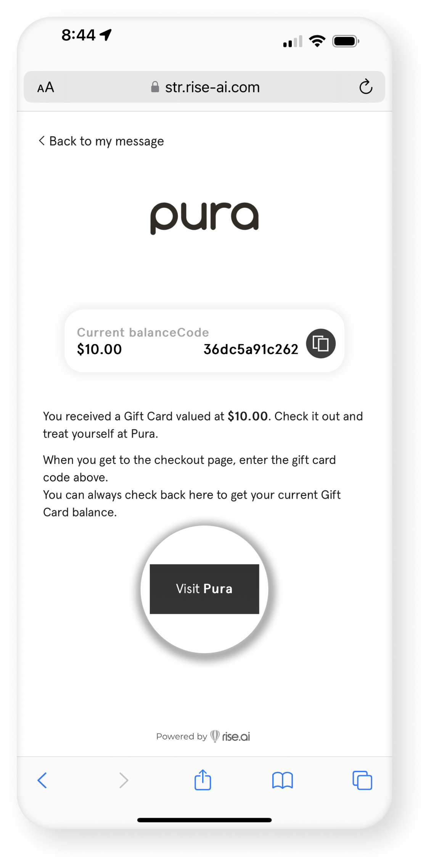
Task: Click the str.rise-ai.com address field
Action: tap(204, 87)
